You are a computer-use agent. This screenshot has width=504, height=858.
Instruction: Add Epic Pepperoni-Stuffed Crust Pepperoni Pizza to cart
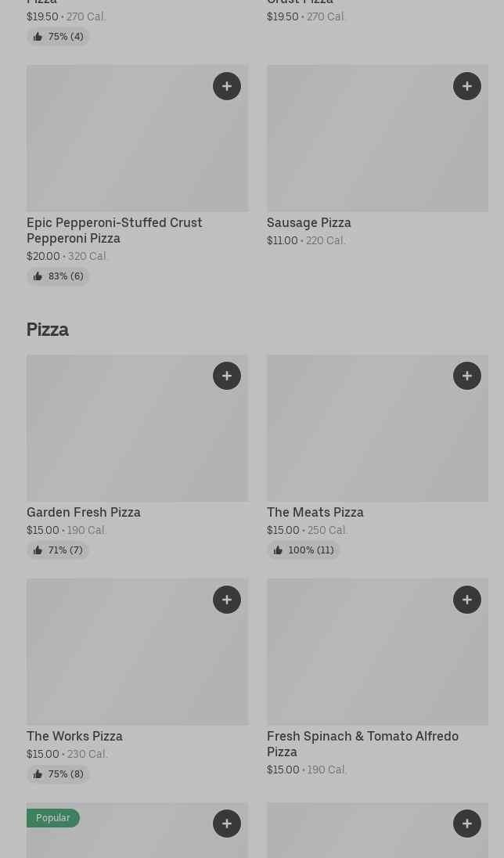click(227, 86)
